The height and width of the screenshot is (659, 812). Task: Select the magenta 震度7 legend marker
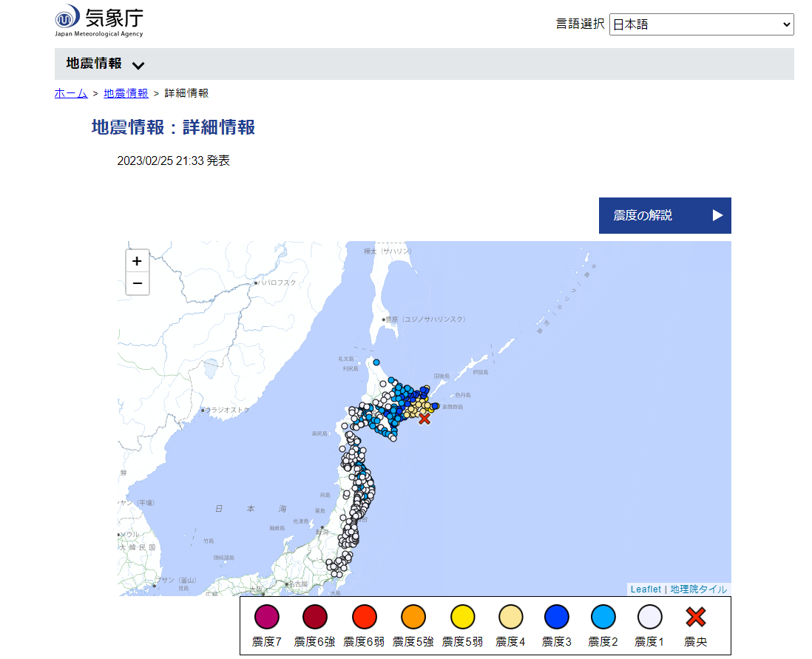(267, 616)
